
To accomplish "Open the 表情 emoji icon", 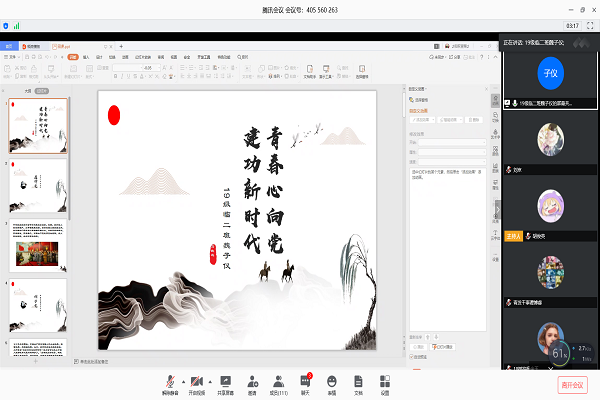I will pyautogui.click(x=331, y=380).
